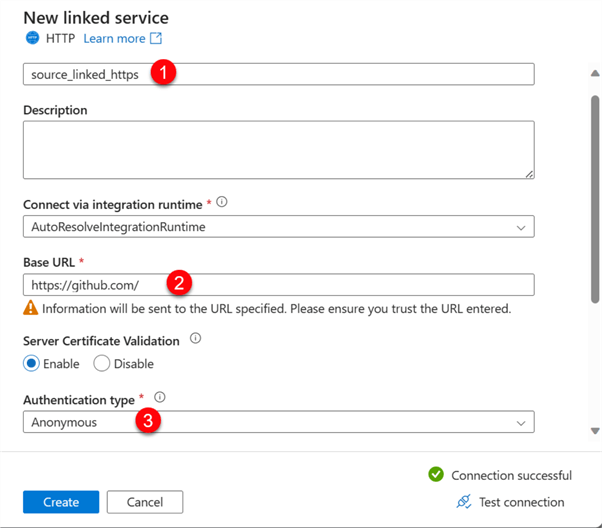Click the HTTP connector icon in header

32,39
